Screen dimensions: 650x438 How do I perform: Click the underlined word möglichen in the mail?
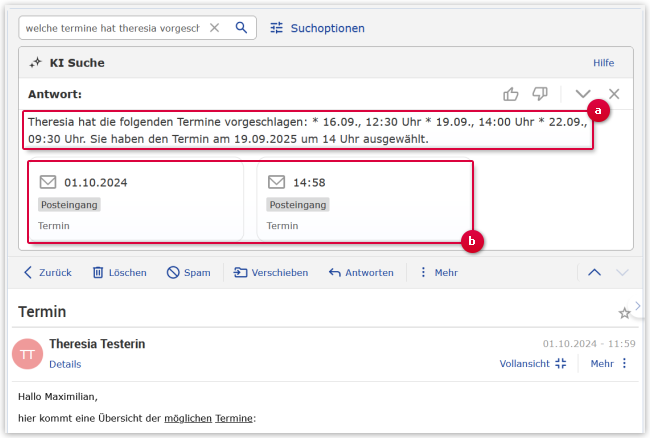pos(188,419)
